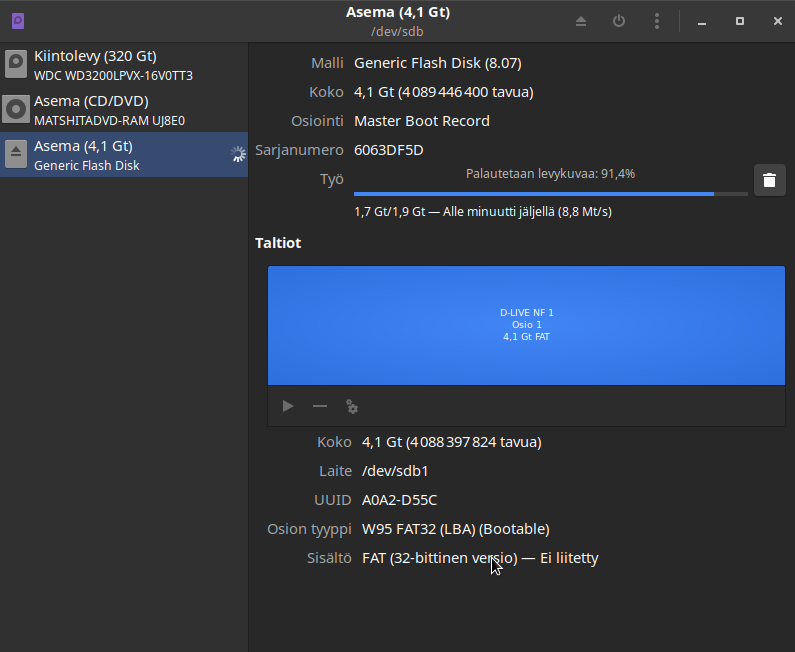The height and width of the screenshot is (652, 795).
Task: Power off the drive with the power icon
Action: click(x=619, y=21)
